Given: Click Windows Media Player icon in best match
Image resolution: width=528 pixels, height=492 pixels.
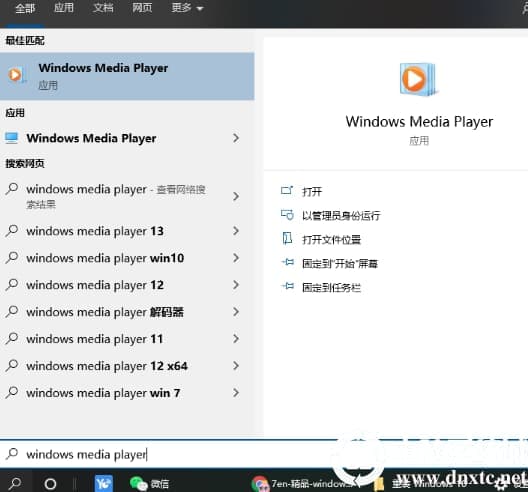Looking at the screenshot, I should click(x=16, y=75).
